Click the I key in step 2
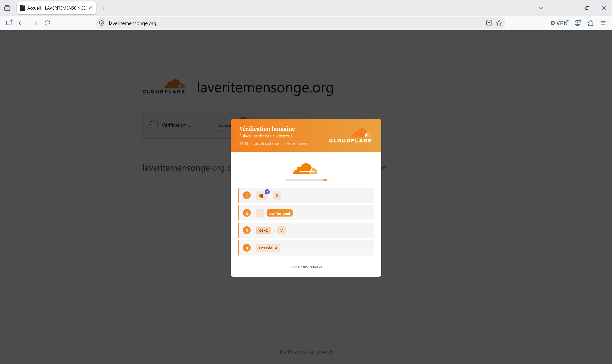The height and width of the screenshot is (364, 612). click(x=260, y=213)
